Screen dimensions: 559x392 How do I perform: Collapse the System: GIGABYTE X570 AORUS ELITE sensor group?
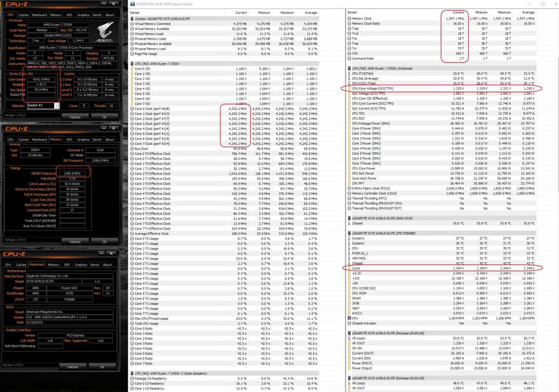click(132, 19)
